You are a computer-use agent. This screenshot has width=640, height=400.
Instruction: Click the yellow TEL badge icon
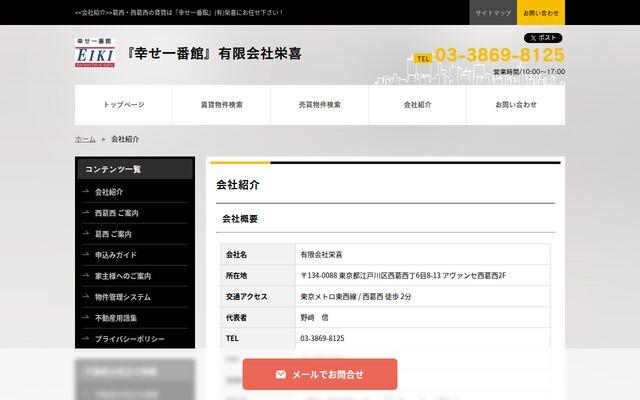coord(423,58)
